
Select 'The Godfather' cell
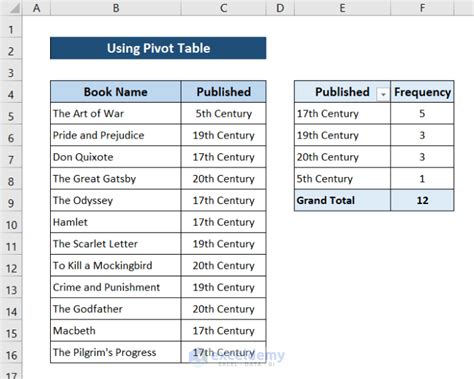point(116,309)
